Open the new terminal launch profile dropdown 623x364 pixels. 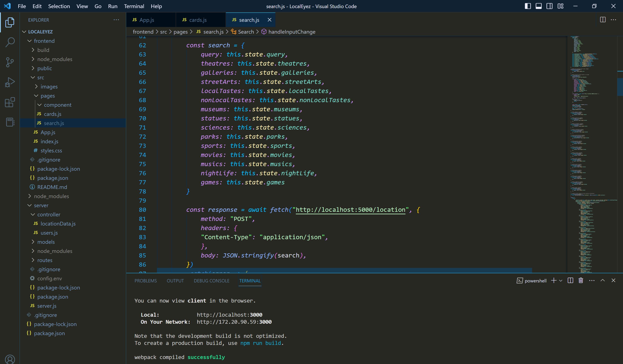coord(561,281)
